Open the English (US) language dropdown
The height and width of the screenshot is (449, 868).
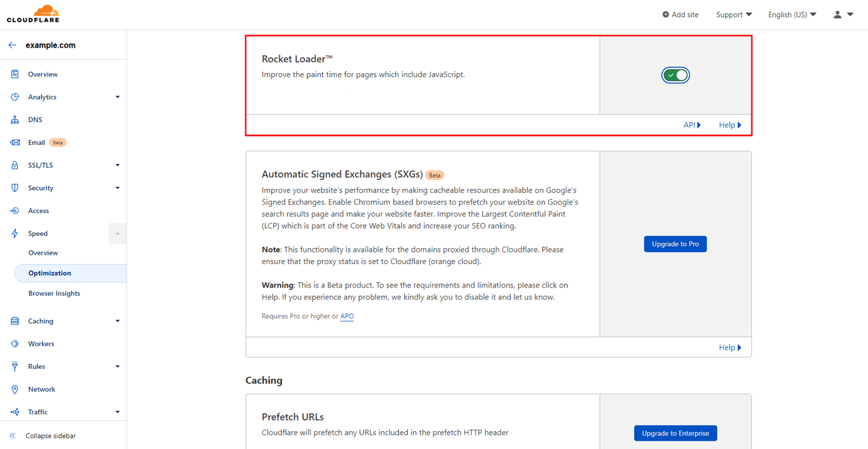[791, 14]
